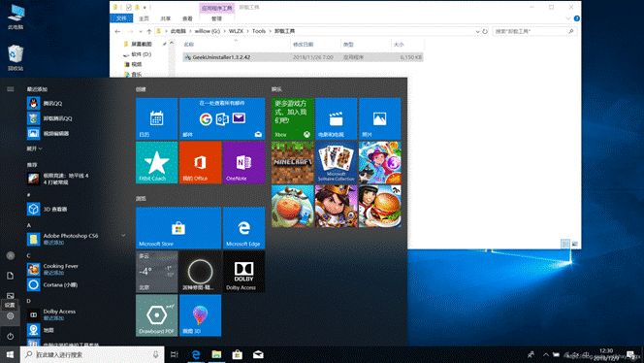Launch the Minecraft game tile

293,162
